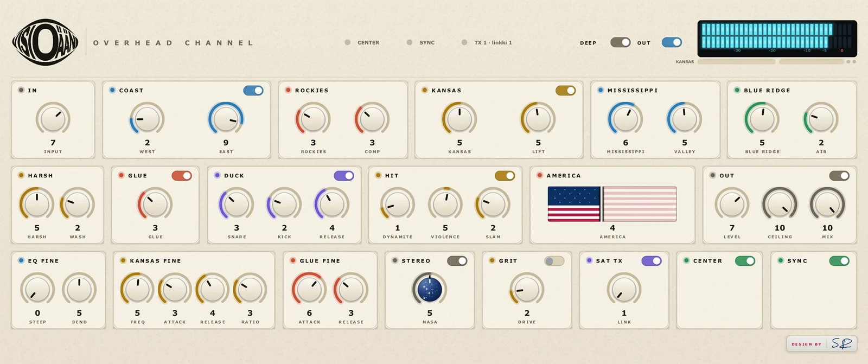Toggle the KANSAS section switch
The image size is (868, 364).
click(566, 91)
